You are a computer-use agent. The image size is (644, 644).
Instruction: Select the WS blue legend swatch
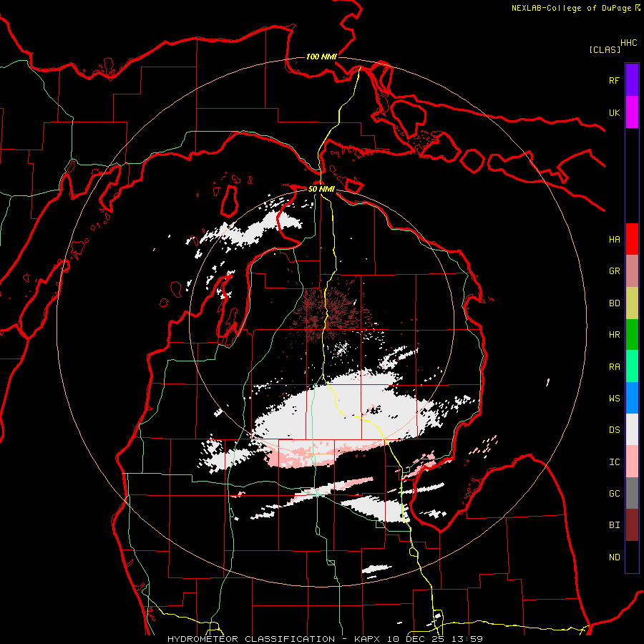tap(632, 398)
